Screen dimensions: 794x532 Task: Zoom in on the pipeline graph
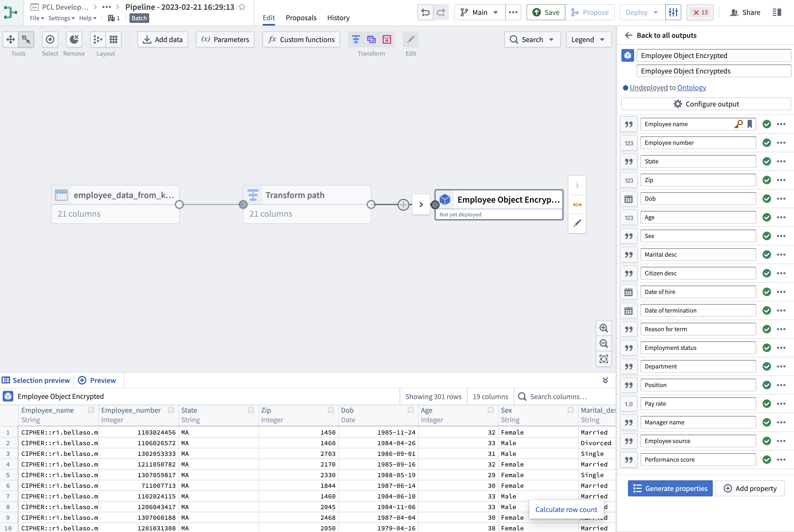pyautogui.click(x=603, y=328)
